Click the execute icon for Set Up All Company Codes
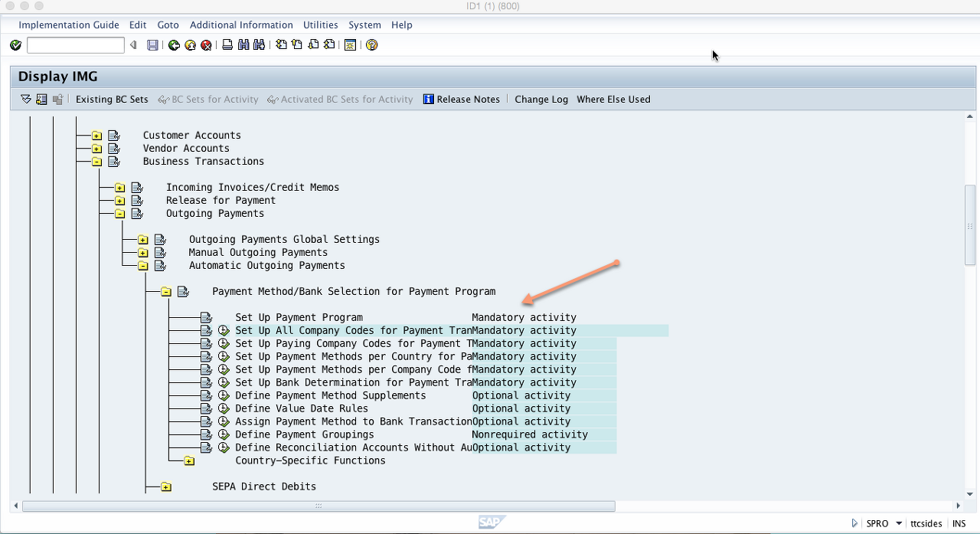The image size is (980, 534). [x=224, y=330]
